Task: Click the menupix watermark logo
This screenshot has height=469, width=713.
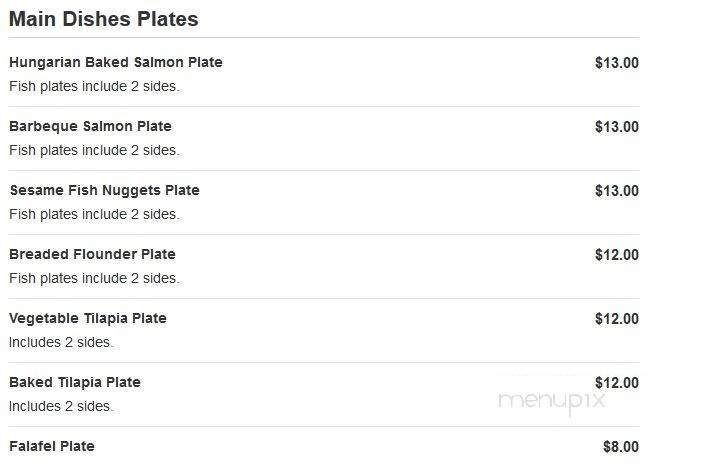Action: pos(552,402)
